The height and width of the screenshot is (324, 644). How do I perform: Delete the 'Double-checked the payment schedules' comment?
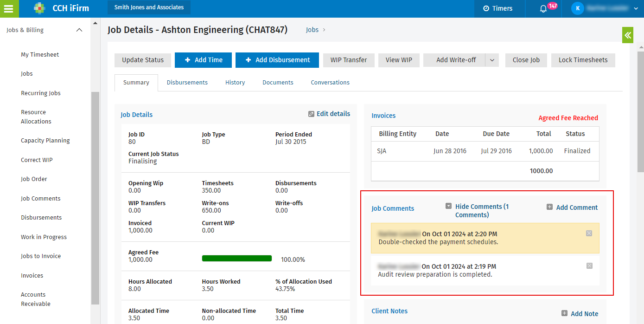(589, 233)
